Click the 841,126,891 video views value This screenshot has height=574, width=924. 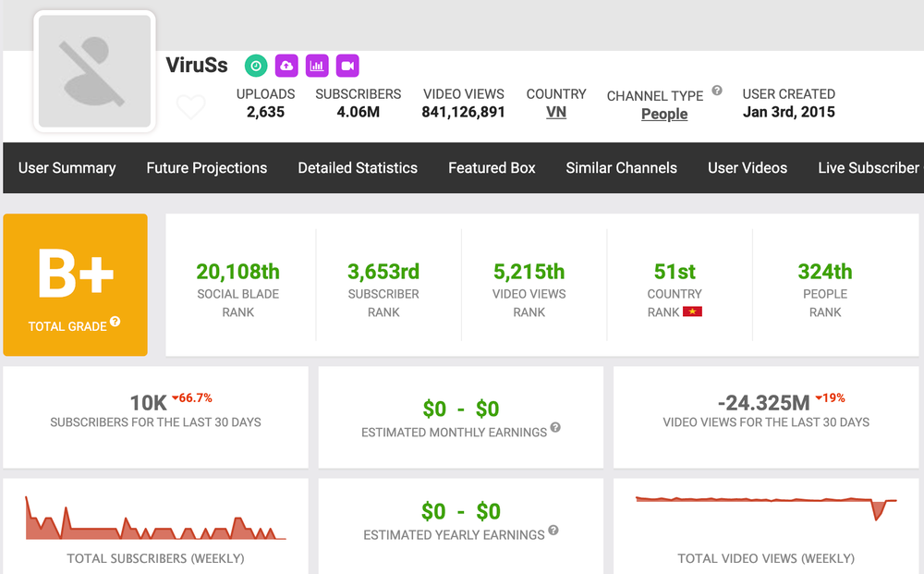(463, 112)
